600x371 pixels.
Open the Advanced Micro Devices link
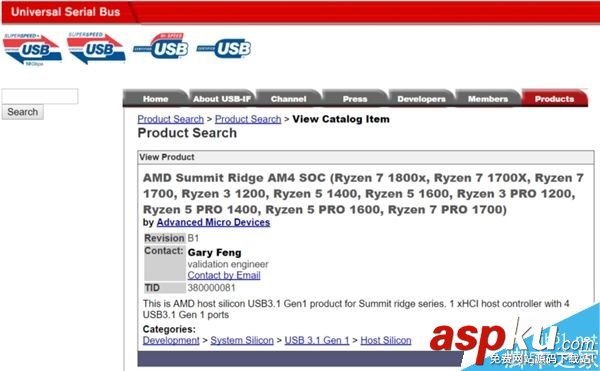(214, 222)
